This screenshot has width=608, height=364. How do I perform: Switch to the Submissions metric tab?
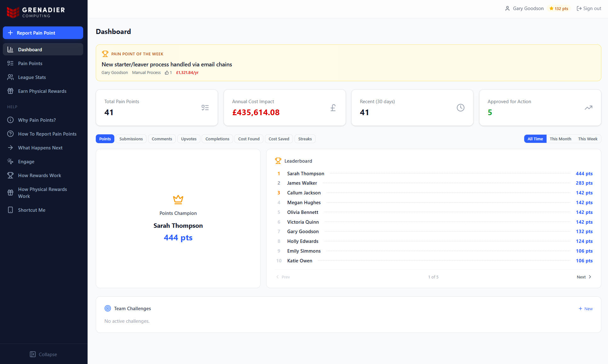pyautogui.click(x=131, y=139)
